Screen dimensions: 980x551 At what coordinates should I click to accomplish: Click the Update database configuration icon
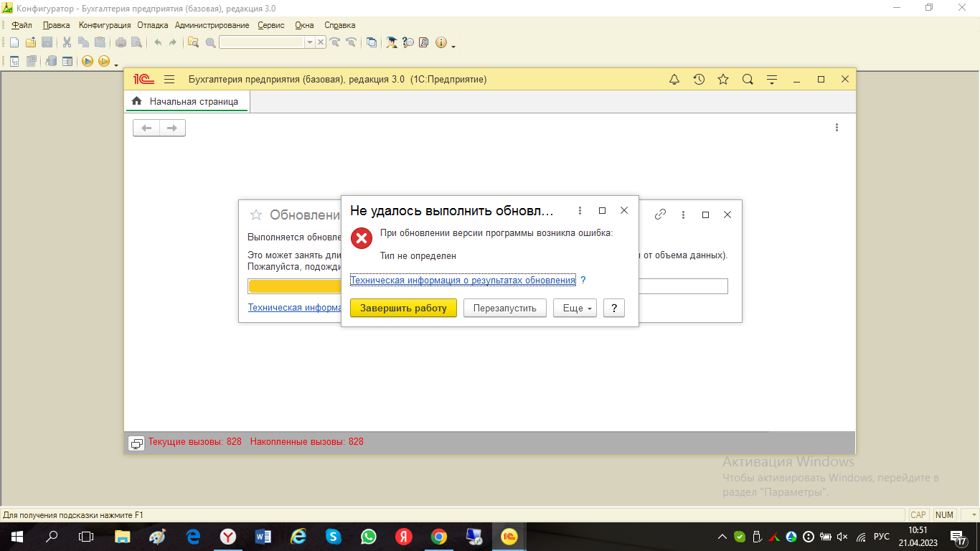51,61
